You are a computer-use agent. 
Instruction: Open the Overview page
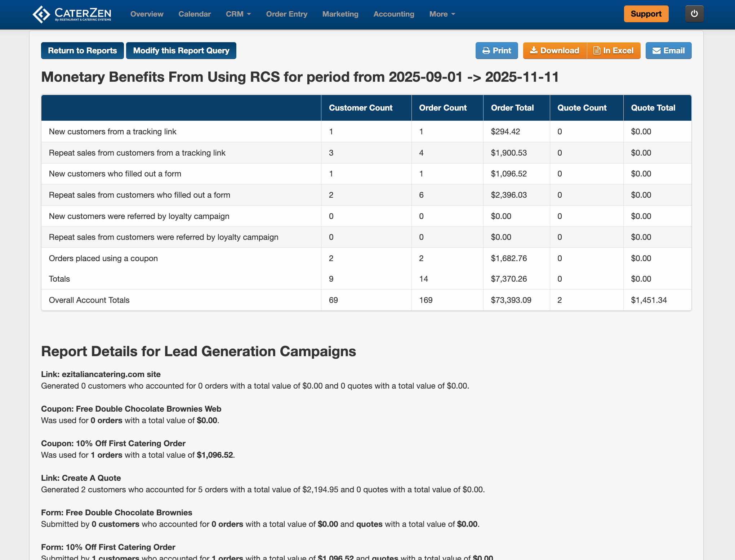[147, 14]
